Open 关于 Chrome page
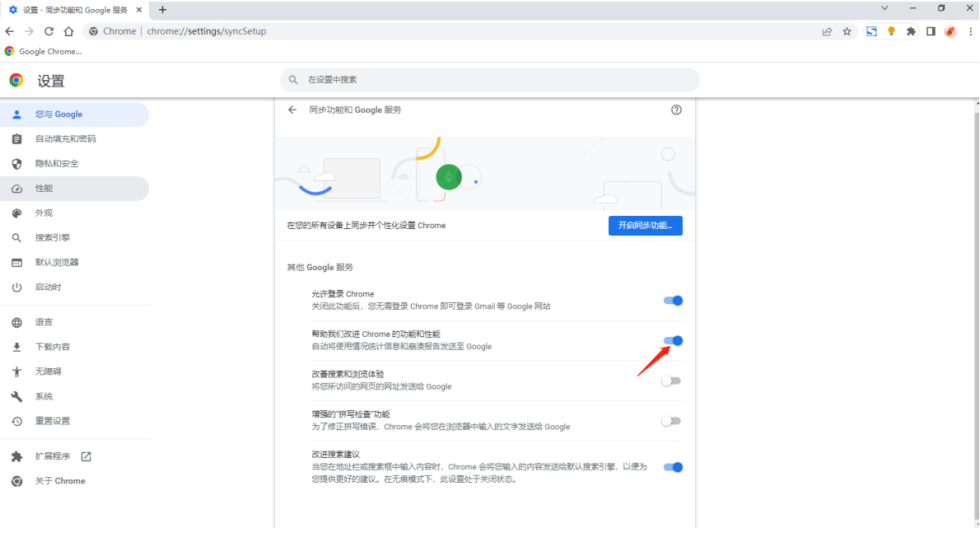 pos(74,481)
